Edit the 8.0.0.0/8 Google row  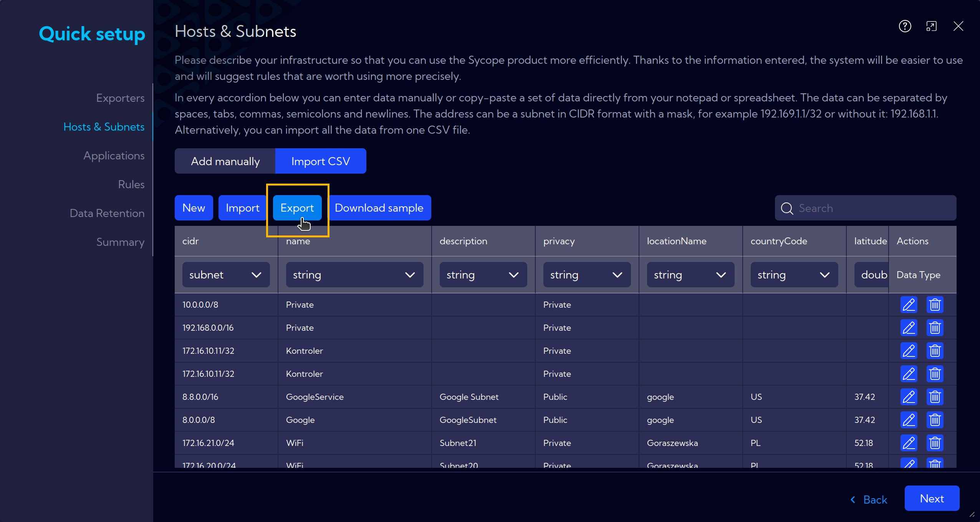click(909, 420)
